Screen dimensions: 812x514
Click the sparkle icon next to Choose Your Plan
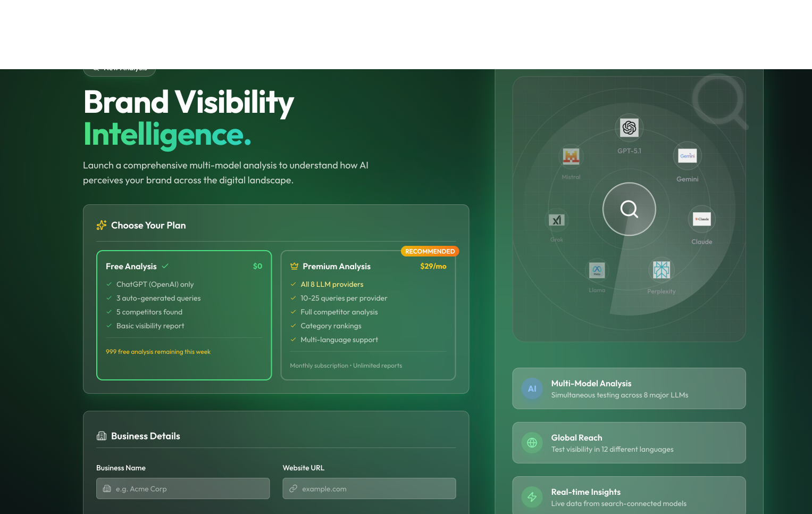(x=101, y=225)
